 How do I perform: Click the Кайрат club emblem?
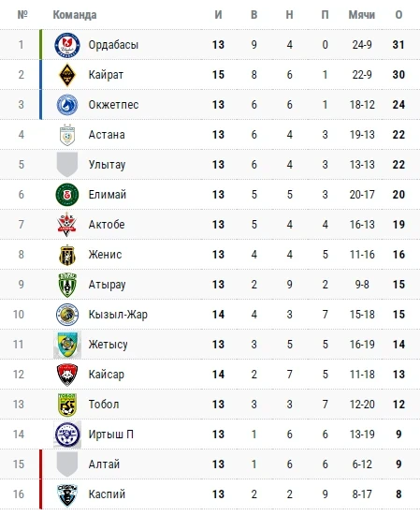click(67, 75)
